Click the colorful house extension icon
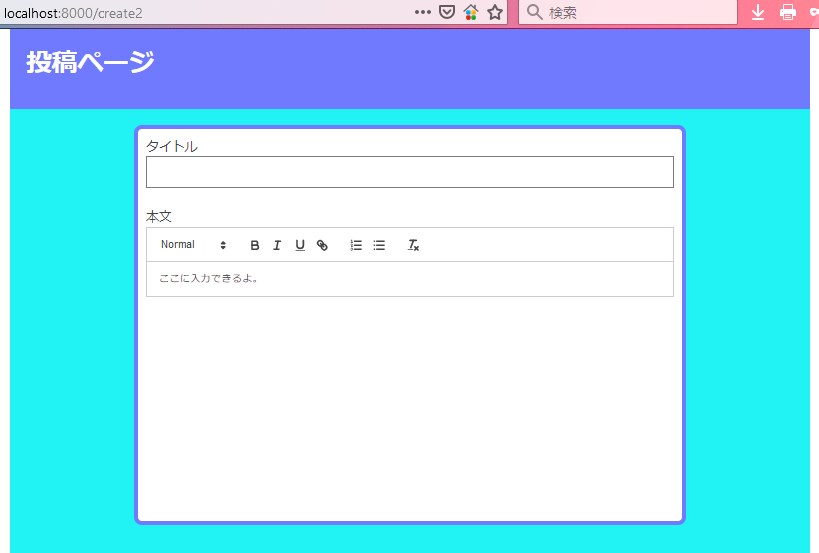 471,12
